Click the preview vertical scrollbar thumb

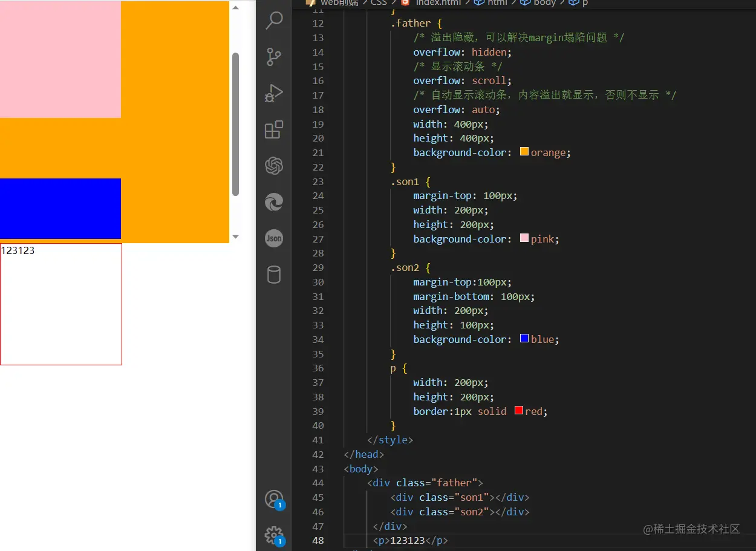[x=236, y=124]
